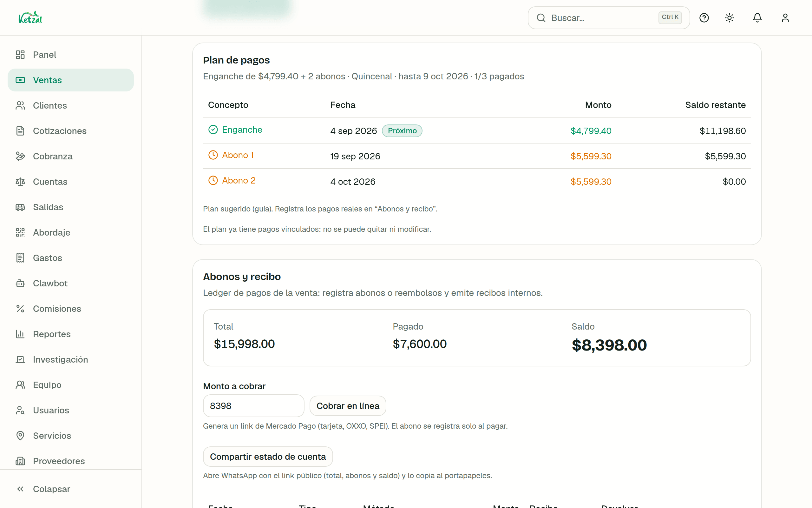Click the Abordaje QR code icon

[20, 232]
